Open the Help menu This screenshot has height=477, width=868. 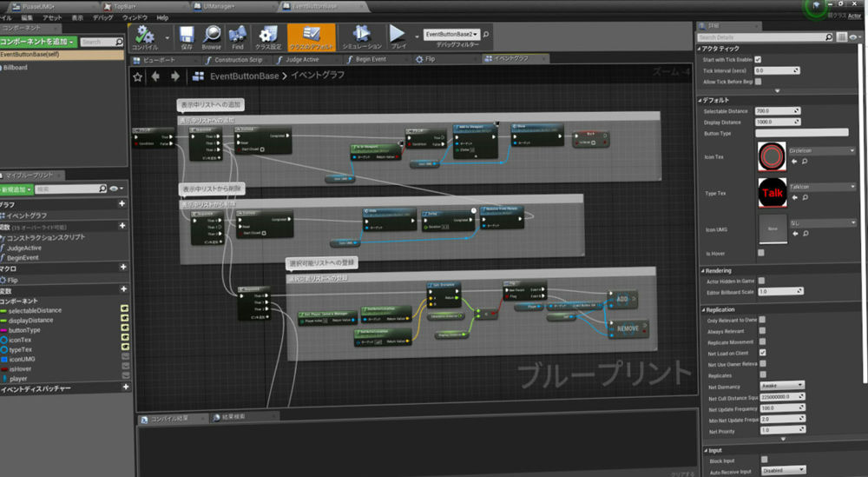click(x=162, y=17)
